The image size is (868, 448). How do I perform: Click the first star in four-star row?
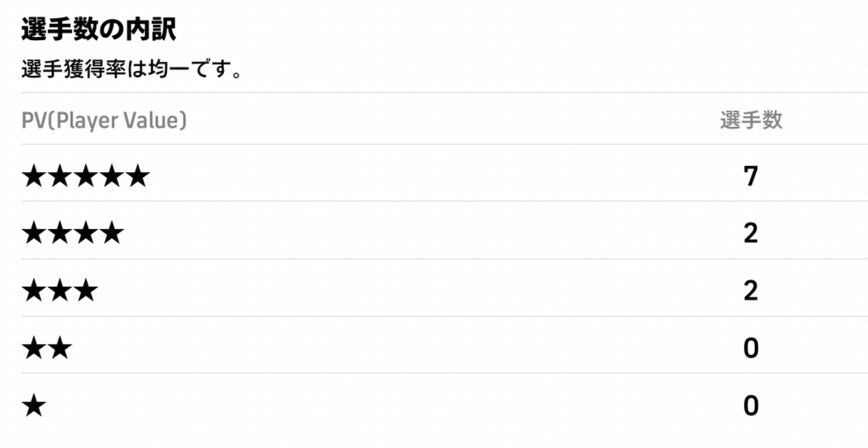(34, 234)
